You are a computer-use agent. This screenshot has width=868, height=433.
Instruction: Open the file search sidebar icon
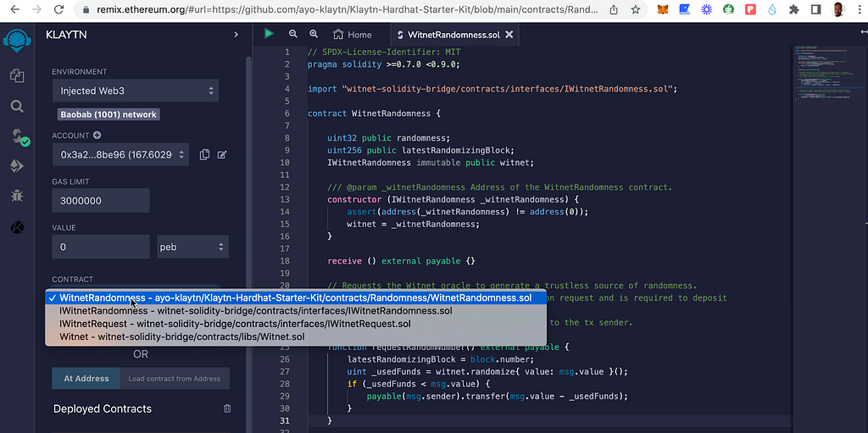pyautogui.click(x=17, y=106)
